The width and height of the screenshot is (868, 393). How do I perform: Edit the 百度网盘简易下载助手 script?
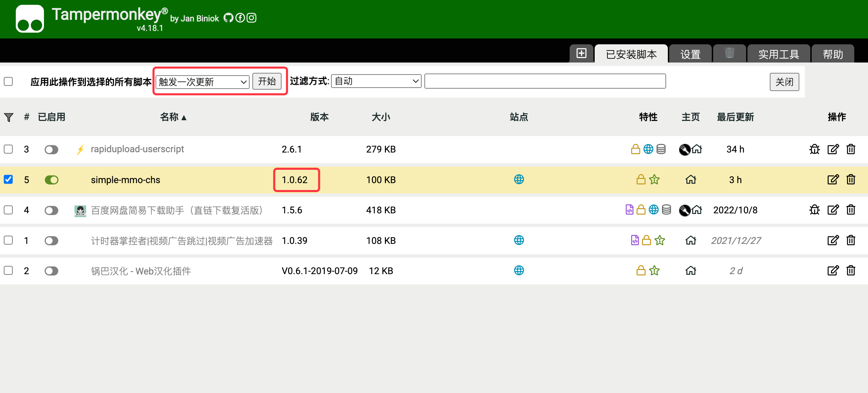(833, 210)
